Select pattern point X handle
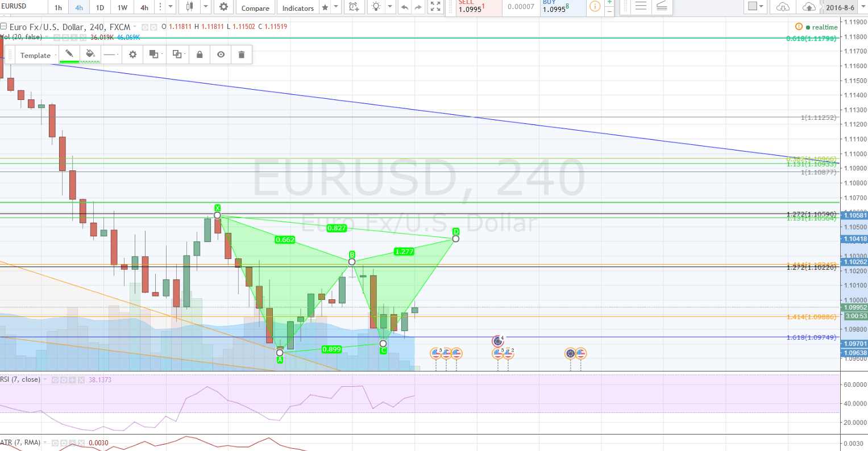 tap(217, 215)
